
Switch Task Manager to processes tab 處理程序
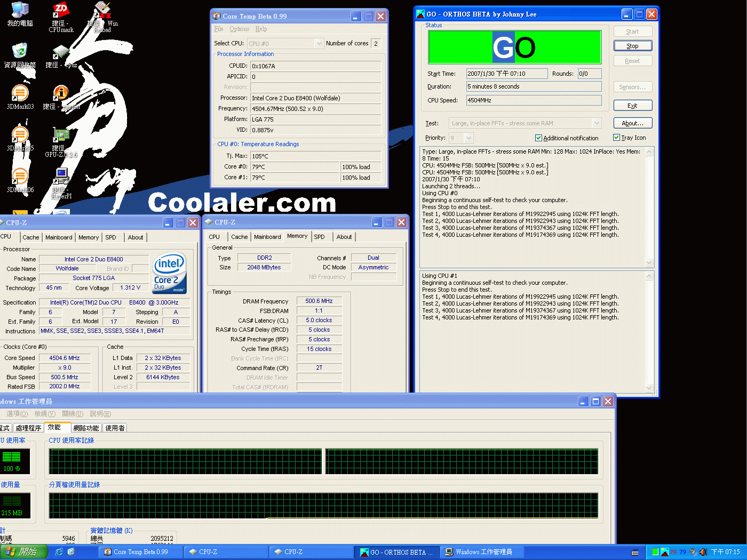[28, 428]
